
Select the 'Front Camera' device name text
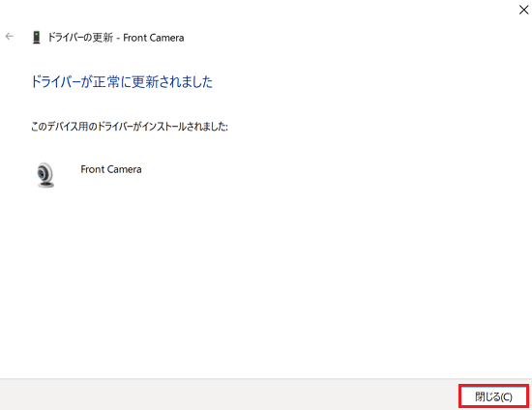coord(111,169)
